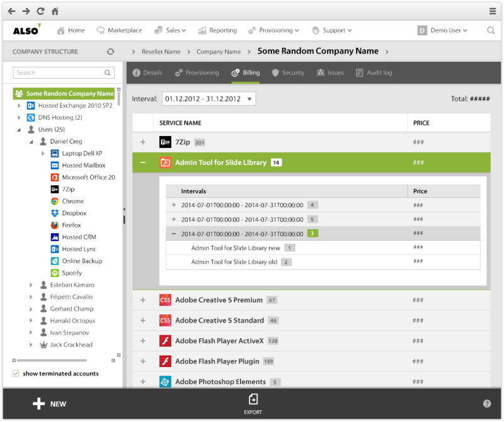Click the help question mark icon
The image size is (504, 422).
tap(487, 404)
